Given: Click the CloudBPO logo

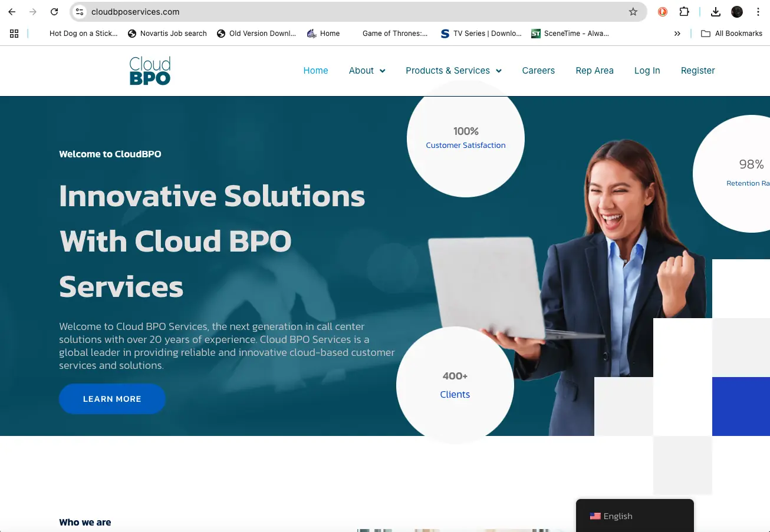Looking at the screenshot, I should (150, 71).
